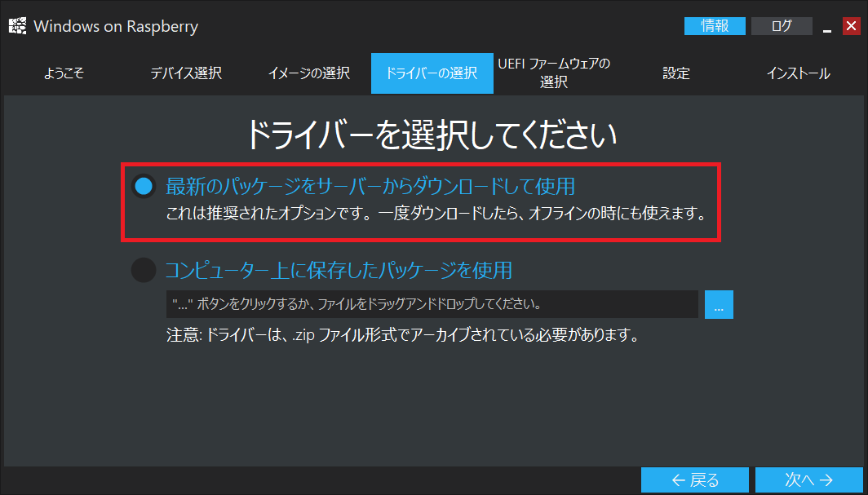Open the 設定 tab

point(676,73)
